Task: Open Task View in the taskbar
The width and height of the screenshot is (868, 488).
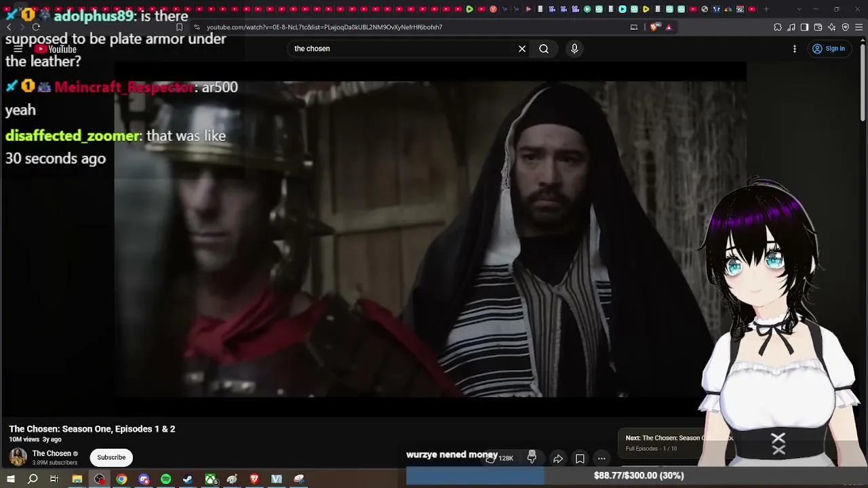Action: [54, 479]
